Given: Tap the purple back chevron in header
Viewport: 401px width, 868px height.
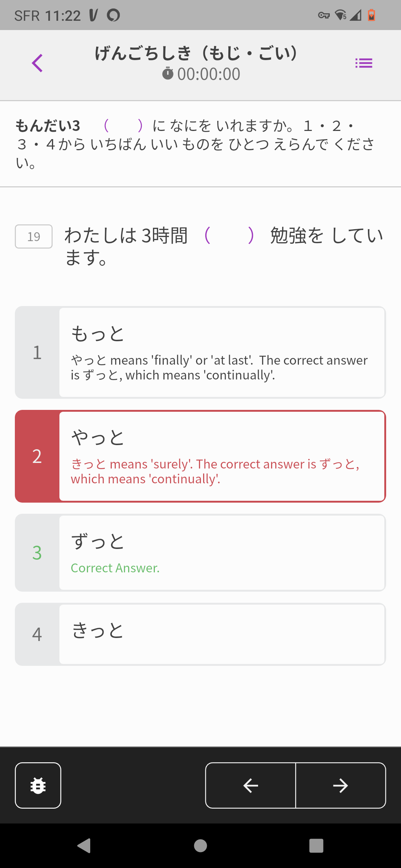Looking at the screenshot, I should click(37, 63).
